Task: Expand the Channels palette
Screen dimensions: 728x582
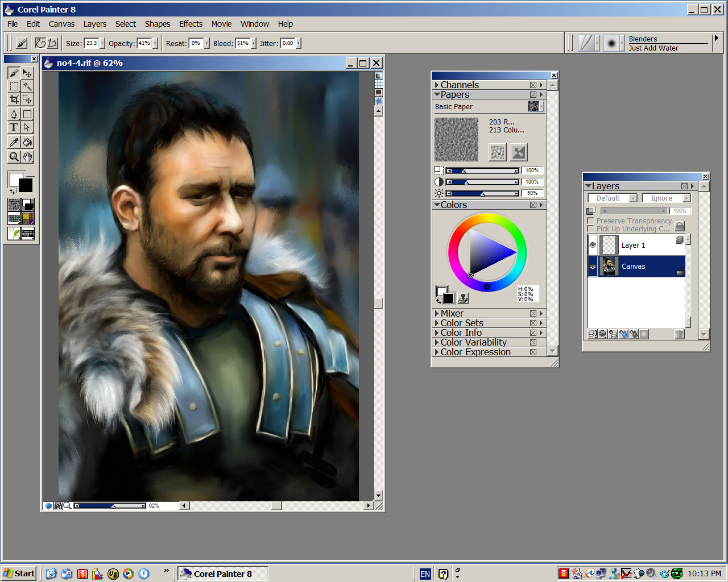Action: (x=437, y=85)
